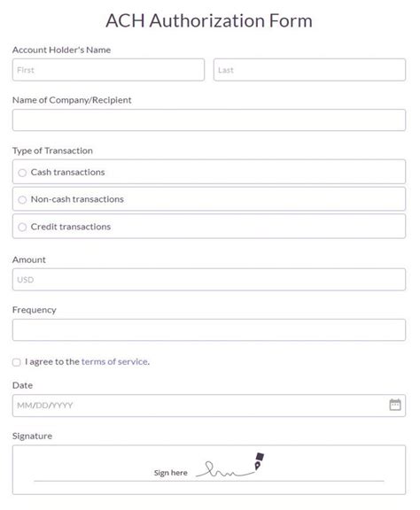Click the ACH Authorization Form heading
The height and width of the screenshot is (510, 420).
click(209, 20)
